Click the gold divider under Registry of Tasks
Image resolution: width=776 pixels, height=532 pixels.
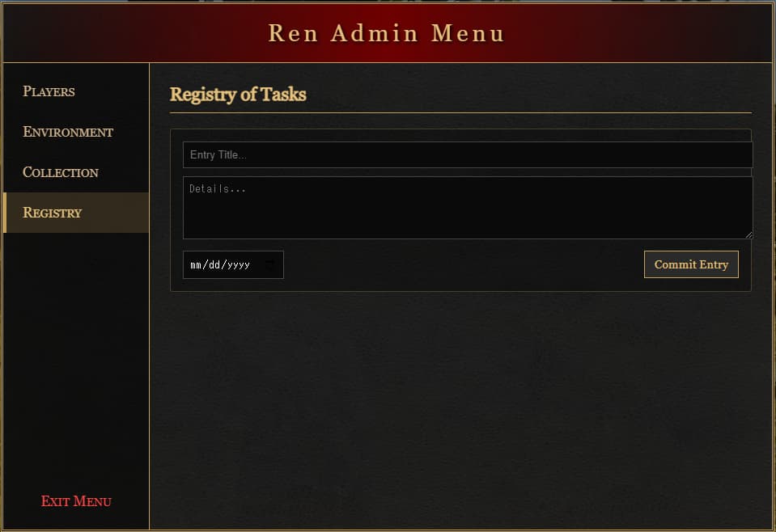(461, 112)
